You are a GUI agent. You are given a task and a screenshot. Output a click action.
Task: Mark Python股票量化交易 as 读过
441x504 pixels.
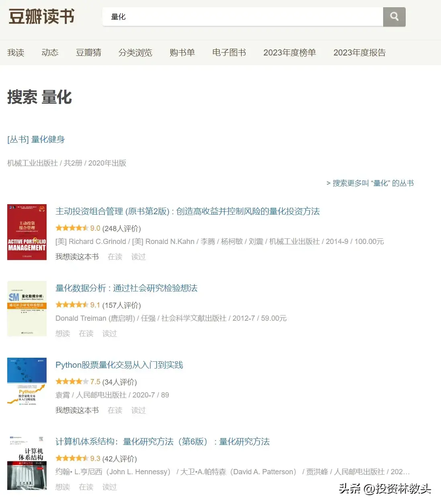(138, 410)
